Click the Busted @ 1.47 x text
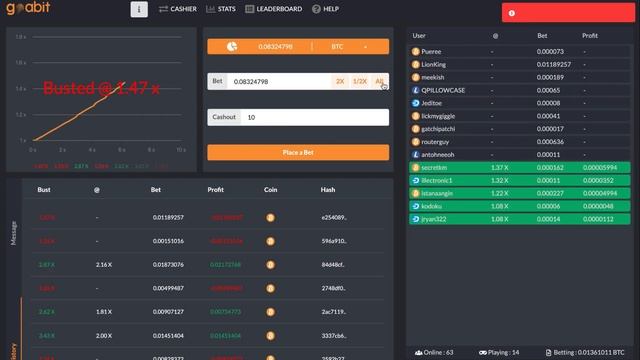The image size is (640, 360). 101,88
